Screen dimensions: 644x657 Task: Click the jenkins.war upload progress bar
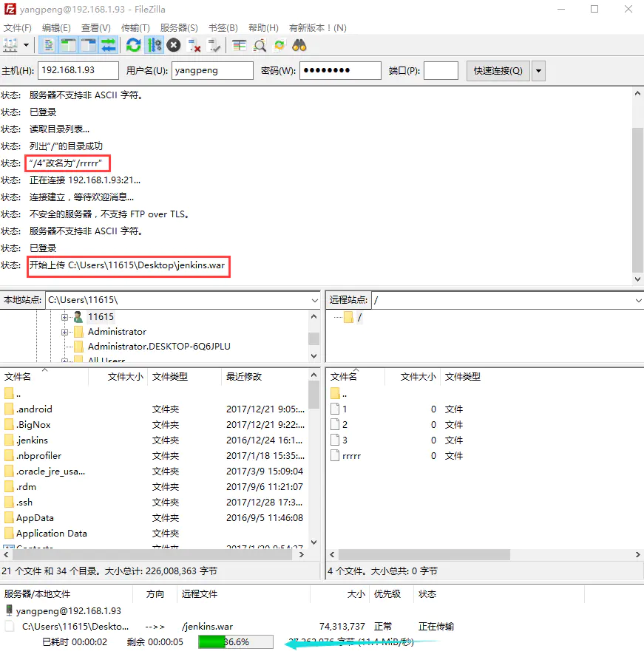click(x=236, y=642)
